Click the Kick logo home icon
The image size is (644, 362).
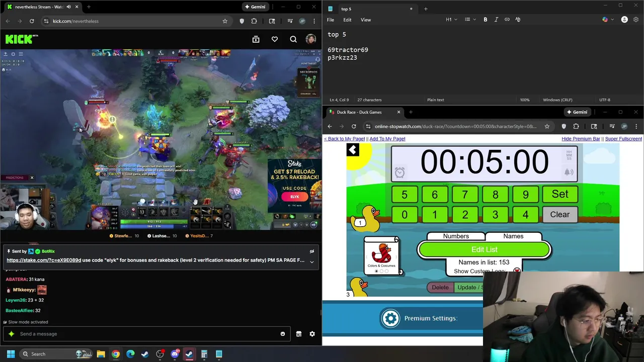pyautogui.click(x=22, y=39)
